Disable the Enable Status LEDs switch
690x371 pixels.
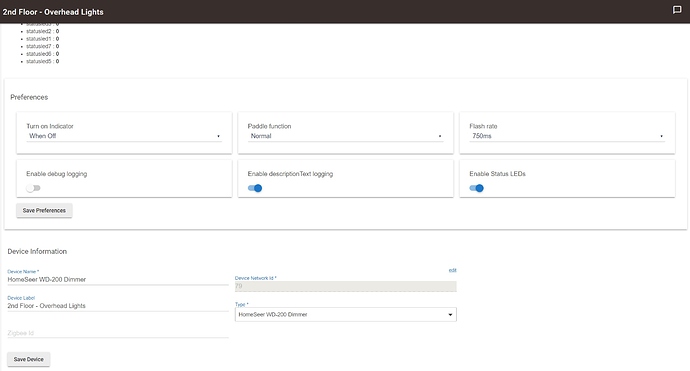(476, 188)
